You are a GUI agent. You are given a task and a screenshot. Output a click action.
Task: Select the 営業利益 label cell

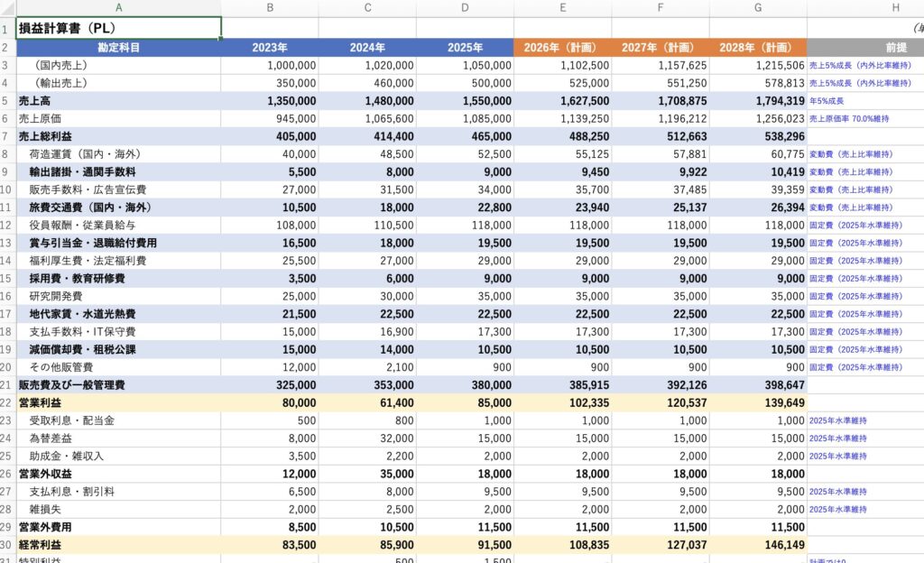click(118, 402)
